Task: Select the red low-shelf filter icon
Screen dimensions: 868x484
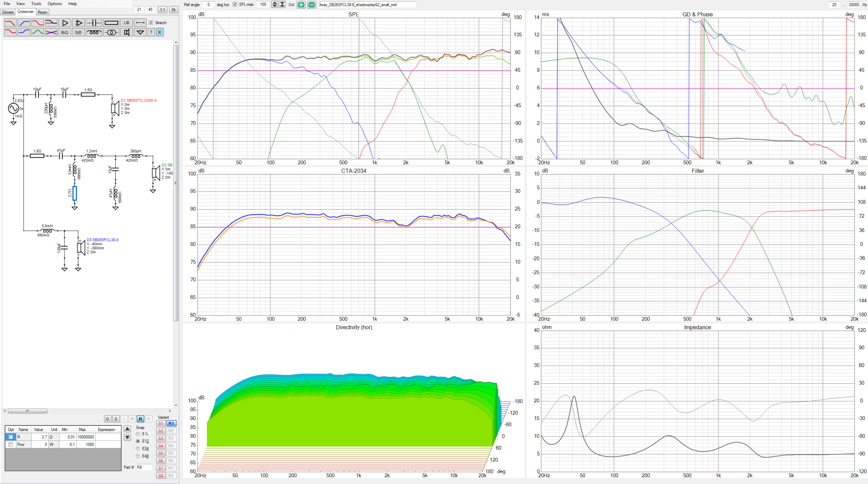Action: [10, 32]
